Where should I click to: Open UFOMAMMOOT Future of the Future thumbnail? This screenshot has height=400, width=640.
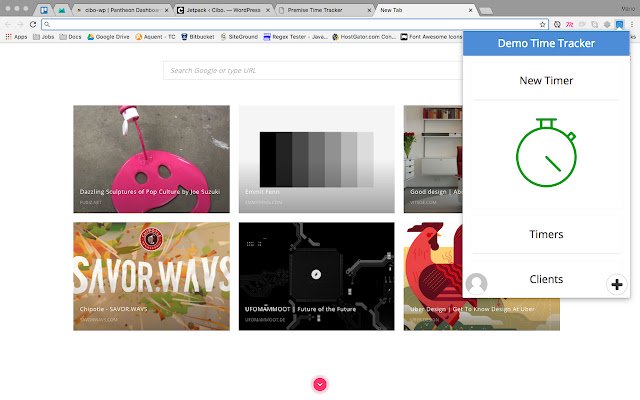[317, 276]
